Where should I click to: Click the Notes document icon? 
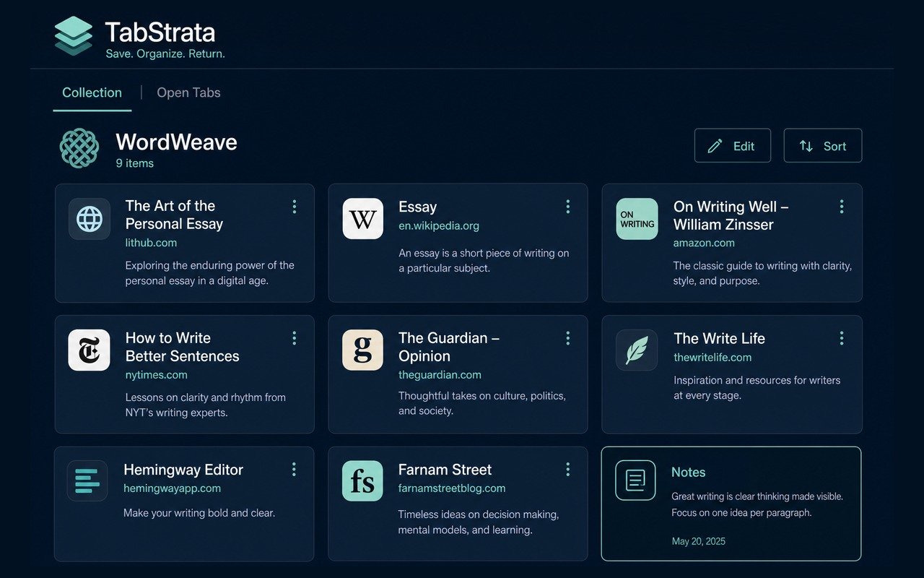pos(635,480)
